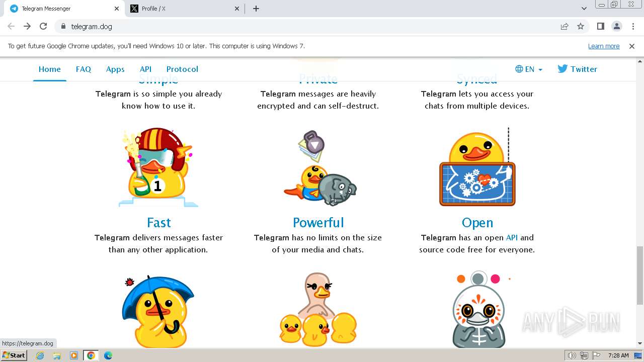Open the Protocol nav item
This screenshot has height=362, width=644.
point(182,69)
